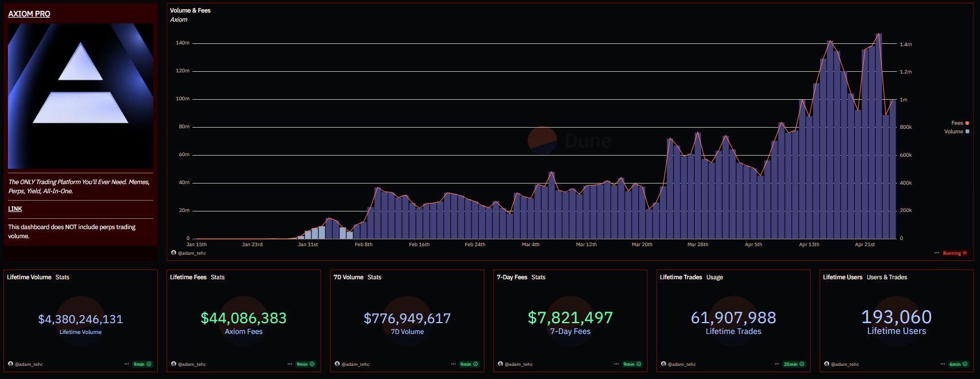Open the three-dot menu on Lifetime Fees card
Image resolution: width=980 pixels, height=379 pixels.
[x=290, y=364]
